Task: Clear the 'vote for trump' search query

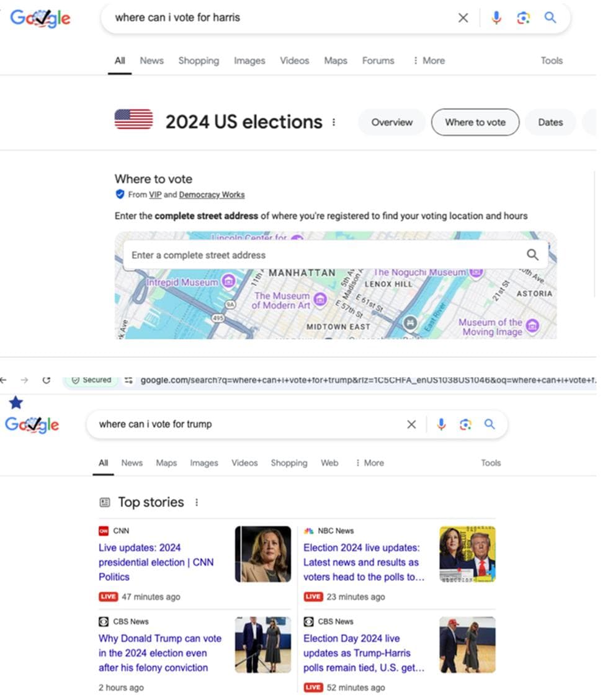Action: click(411, 424)
